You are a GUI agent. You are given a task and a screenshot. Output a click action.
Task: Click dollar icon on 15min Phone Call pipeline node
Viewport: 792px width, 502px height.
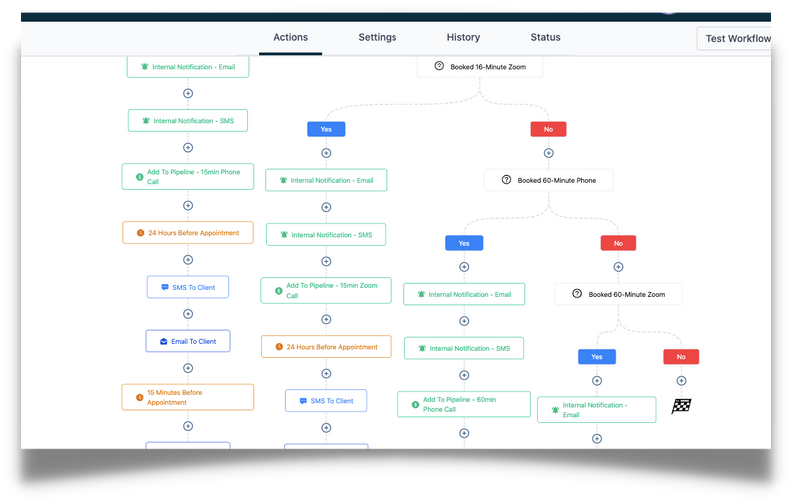point(139,177)
